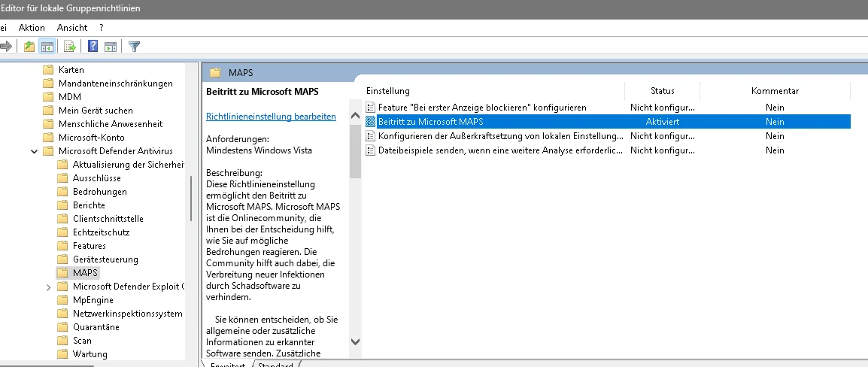Open the ? help menu
The height and width of the screenshot is (367, 868).
102,28
